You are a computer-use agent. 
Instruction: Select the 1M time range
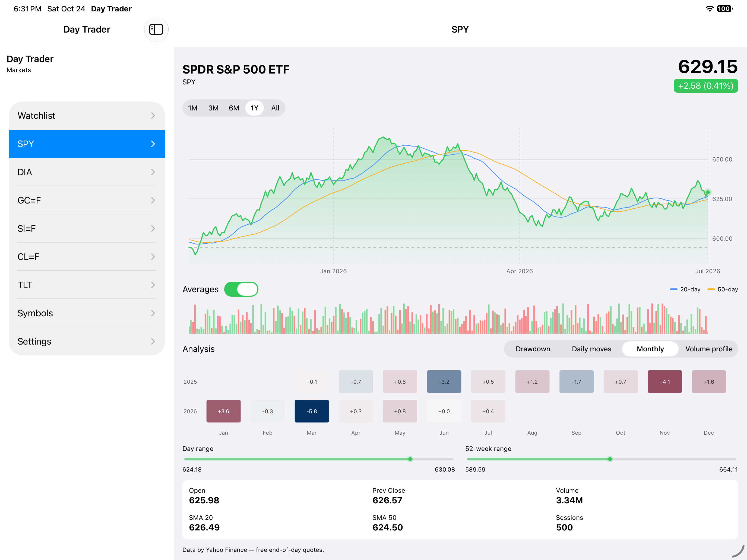tap(192, 108)
